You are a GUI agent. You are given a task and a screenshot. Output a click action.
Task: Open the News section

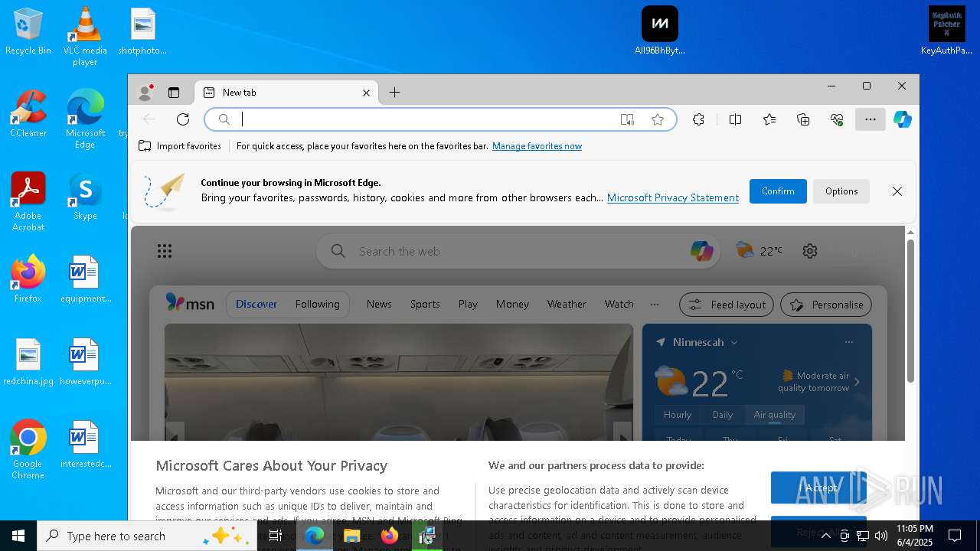click(379, 304)
